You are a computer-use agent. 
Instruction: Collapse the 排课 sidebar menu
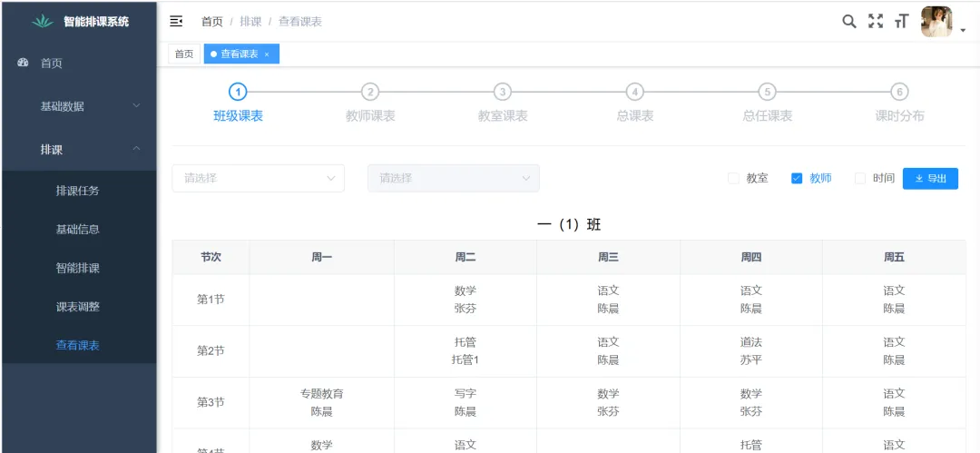coord(79,150)
